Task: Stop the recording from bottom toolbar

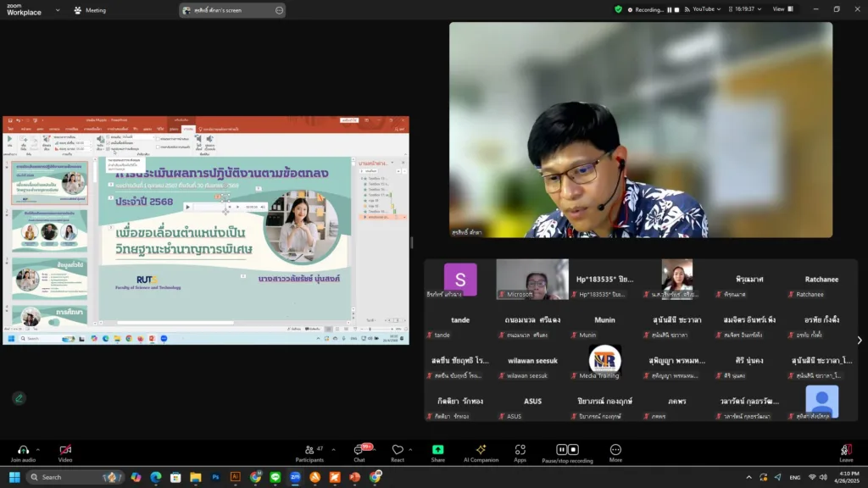Action: 573,449
